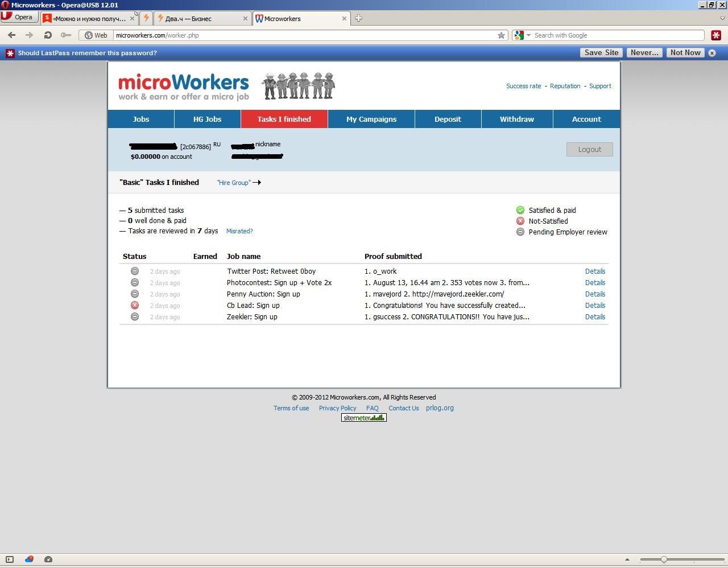This screenshot has width=728, height=568.
Task: Click Not Now in LastPass bar
Action: click(x=685, y=52)
